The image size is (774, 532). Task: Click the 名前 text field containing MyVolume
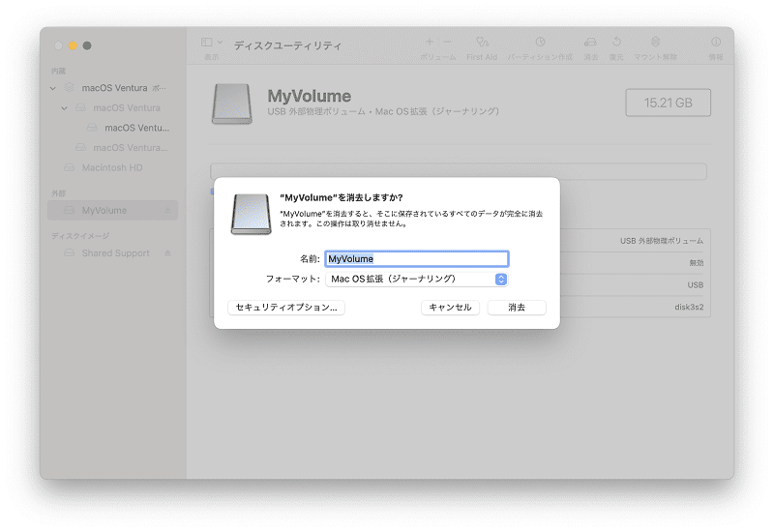tap(417, 258)
